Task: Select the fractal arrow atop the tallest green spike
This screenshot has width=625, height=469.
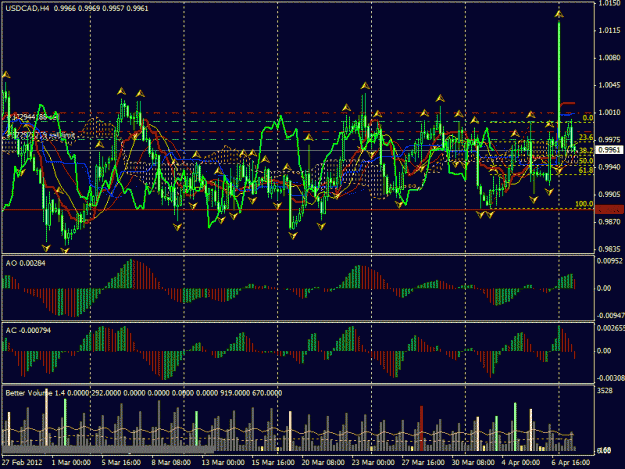Action: [x=559, y=14]
